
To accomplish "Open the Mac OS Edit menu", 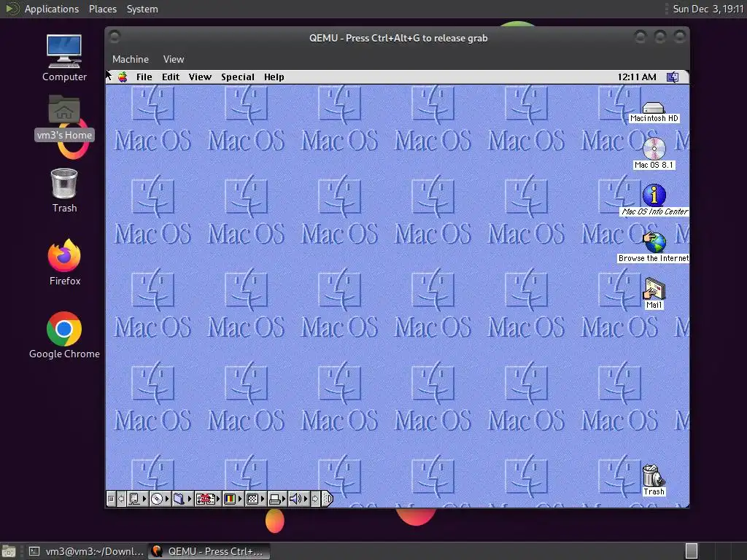I will coord(171,77).
